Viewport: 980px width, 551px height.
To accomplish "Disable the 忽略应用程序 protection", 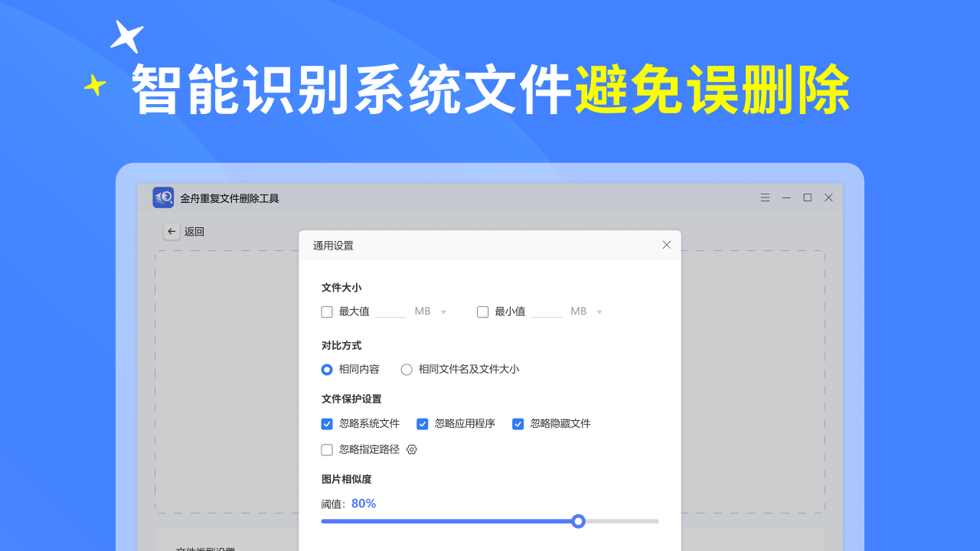I will click(x=422, y=423).
